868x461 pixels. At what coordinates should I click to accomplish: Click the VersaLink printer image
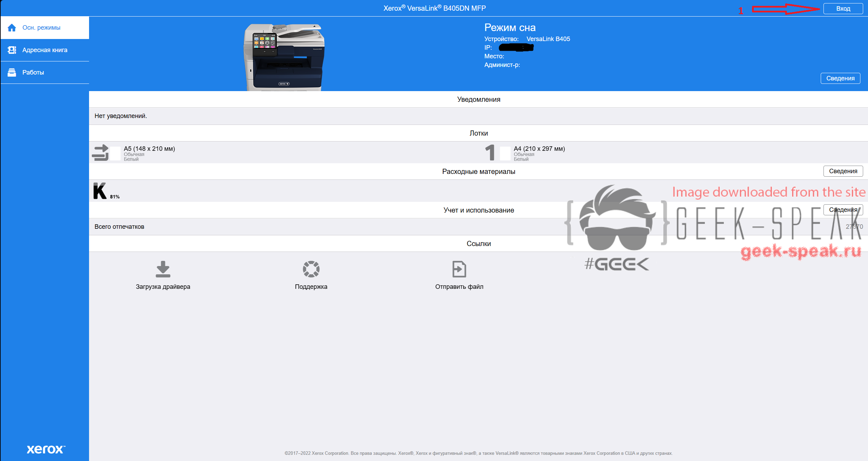284,57
